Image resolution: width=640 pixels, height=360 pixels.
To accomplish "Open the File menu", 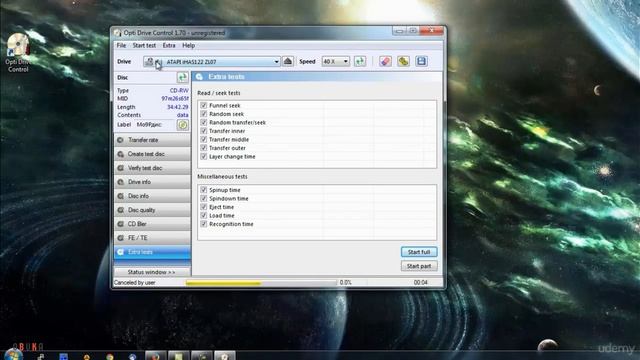I will click(x=121, y=45).
